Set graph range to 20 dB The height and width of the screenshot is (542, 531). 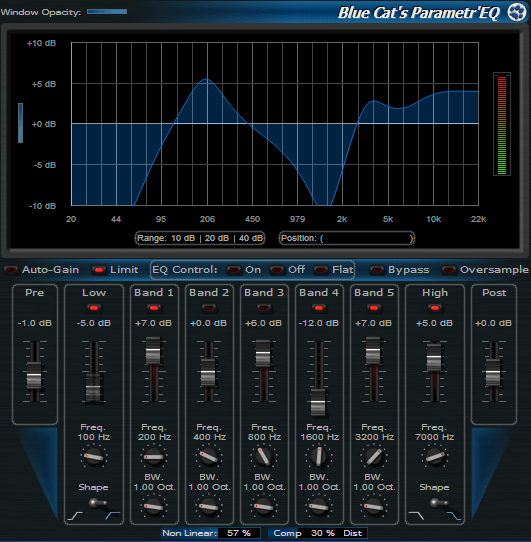coord(217,238)
